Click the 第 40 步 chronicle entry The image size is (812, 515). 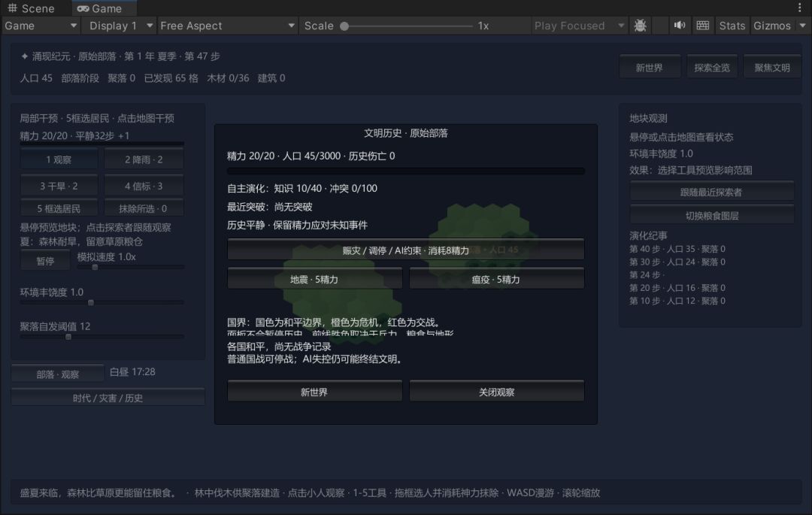tap(677, 249)
